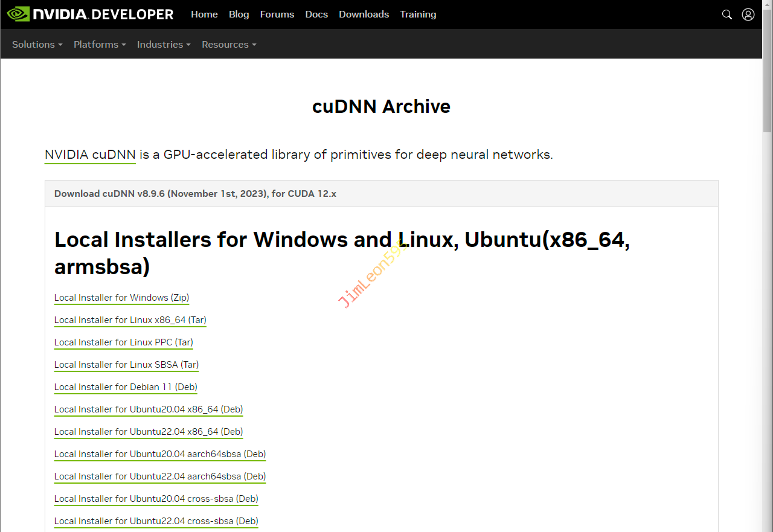Open the search magnifier icon

727,14
